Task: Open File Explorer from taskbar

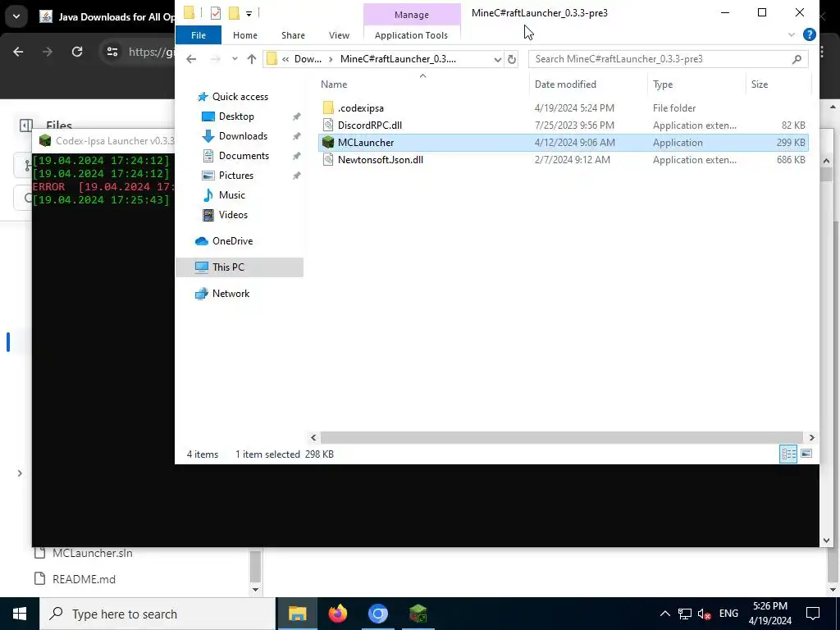Action: (x=297, y=614)
